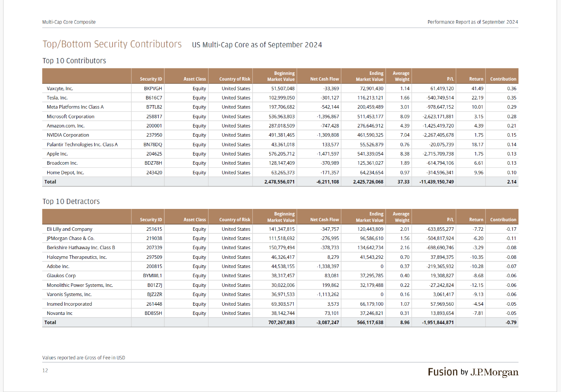Select security ID "258817" for Microsoft
The image size is (561, 392).
pyautogui.click(x=154, y=117)
